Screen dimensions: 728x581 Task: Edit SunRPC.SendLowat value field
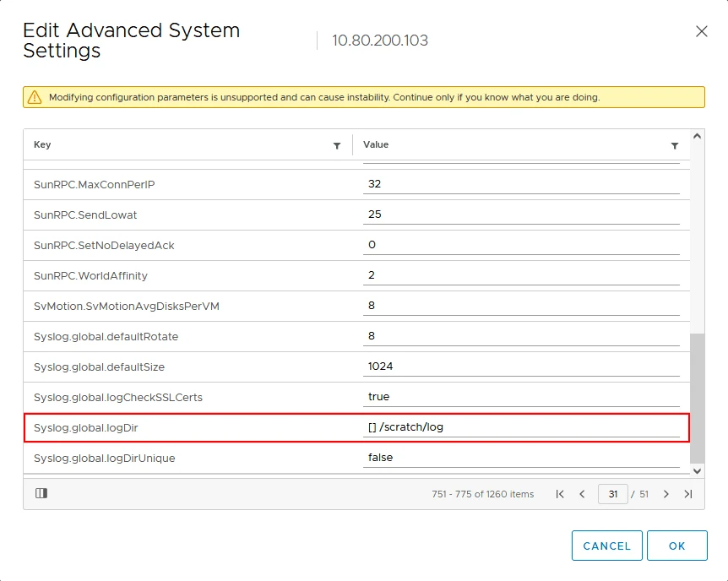coord(521,214)
